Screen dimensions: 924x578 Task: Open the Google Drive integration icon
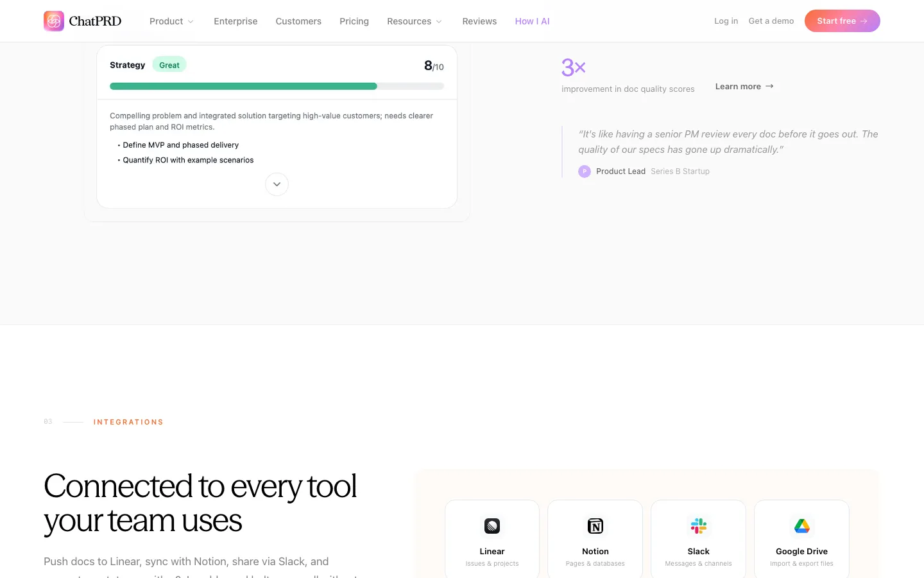pyautogui.click(x=802, y=527)
